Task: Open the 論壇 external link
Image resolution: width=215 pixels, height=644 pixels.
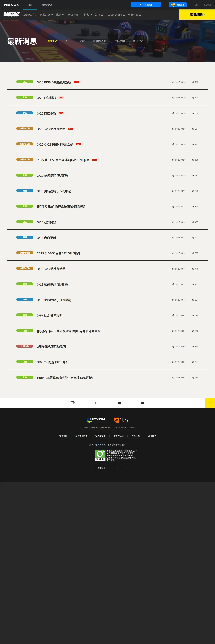Action: (x=99, y=15)
